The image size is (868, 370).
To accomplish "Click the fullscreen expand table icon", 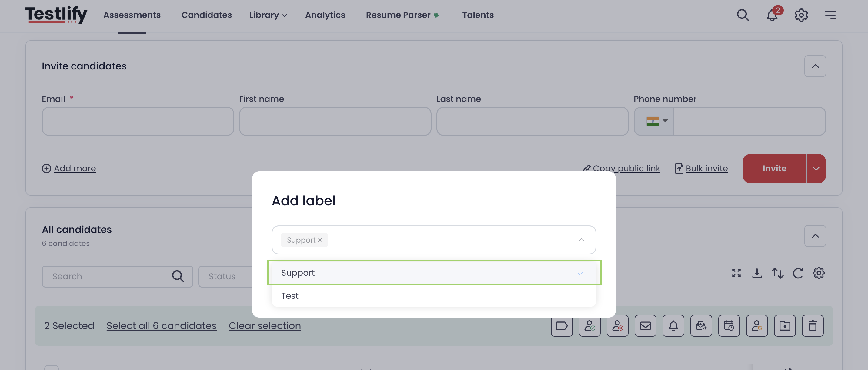I will click(x=736, y=273).
